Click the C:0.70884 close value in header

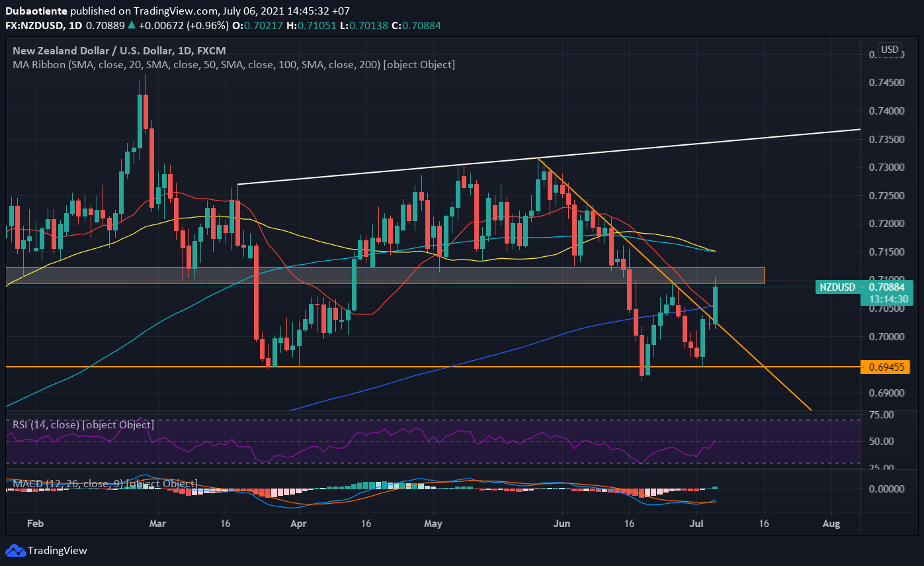coord(415,26)
